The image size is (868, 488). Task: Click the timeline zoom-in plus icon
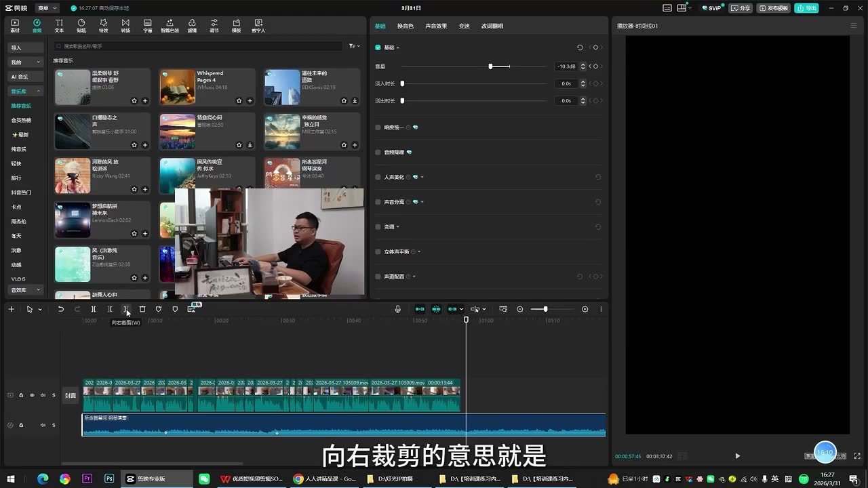point(585,309)
